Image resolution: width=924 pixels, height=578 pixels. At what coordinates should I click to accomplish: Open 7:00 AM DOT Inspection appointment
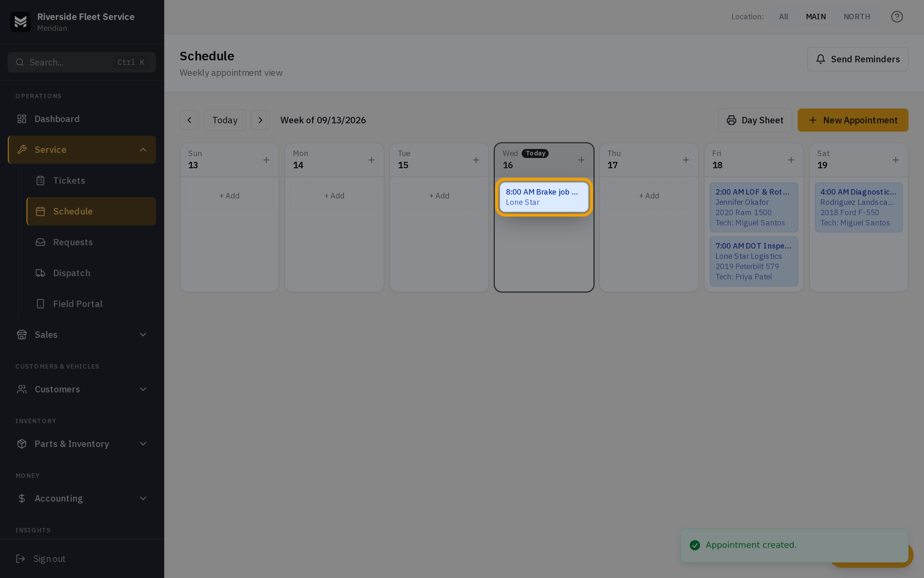point(753,261)
